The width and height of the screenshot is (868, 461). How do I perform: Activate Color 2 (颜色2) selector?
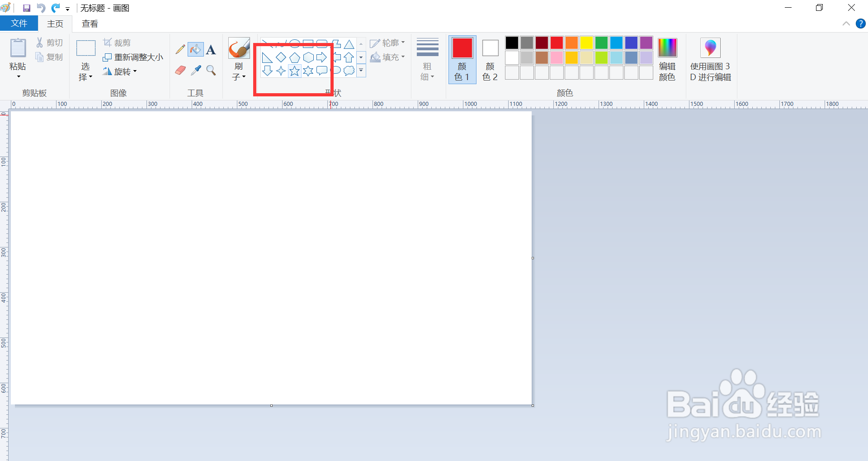pyautogui.click(x=490, y=60)
